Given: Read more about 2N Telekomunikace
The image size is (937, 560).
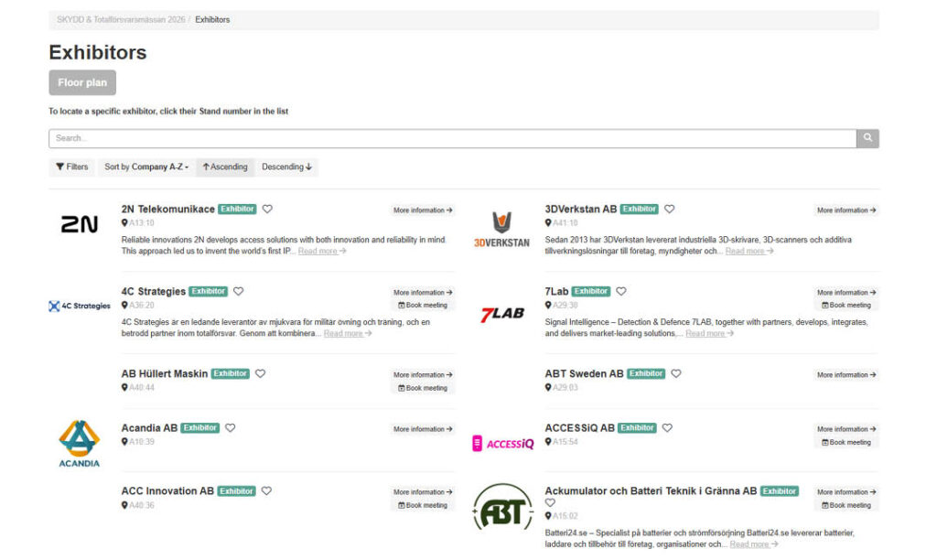Looking at the screenshot, I should click(322, 252).
